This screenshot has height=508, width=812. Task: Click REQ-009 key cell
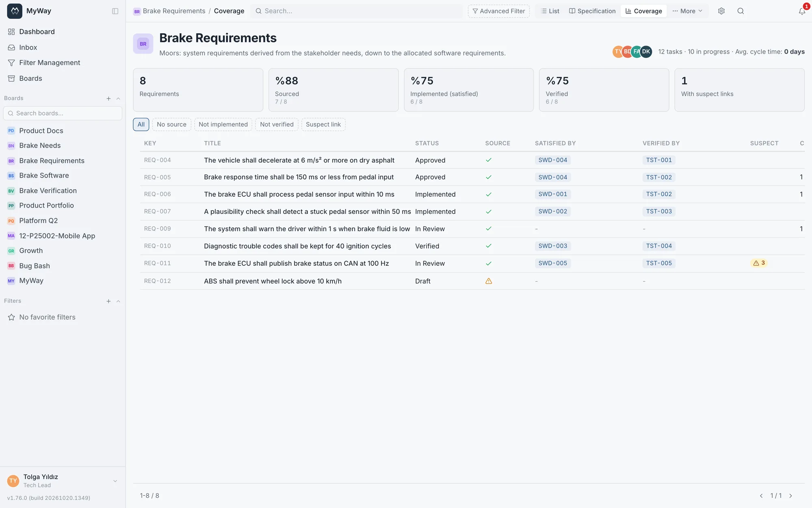point(158,229)
